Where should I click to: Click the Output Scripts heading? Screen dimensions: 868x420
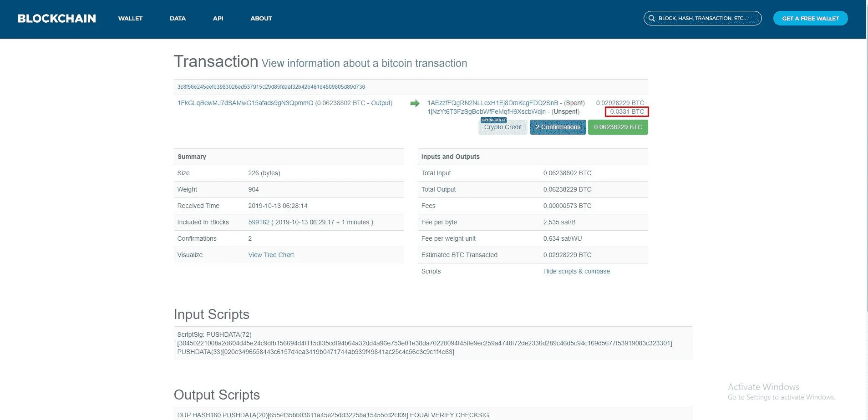click(x=217, y=395)
